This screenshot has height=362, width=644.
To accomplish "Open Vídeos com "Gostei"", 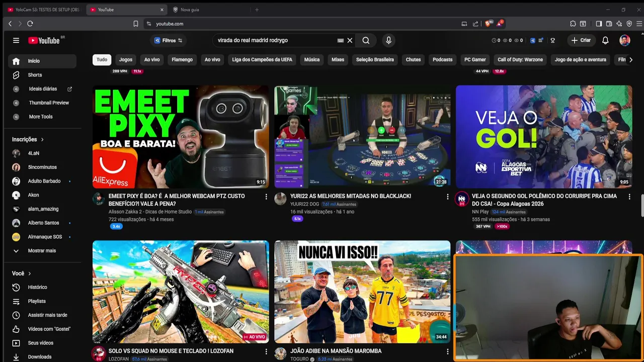I will (x=42, y=329).
